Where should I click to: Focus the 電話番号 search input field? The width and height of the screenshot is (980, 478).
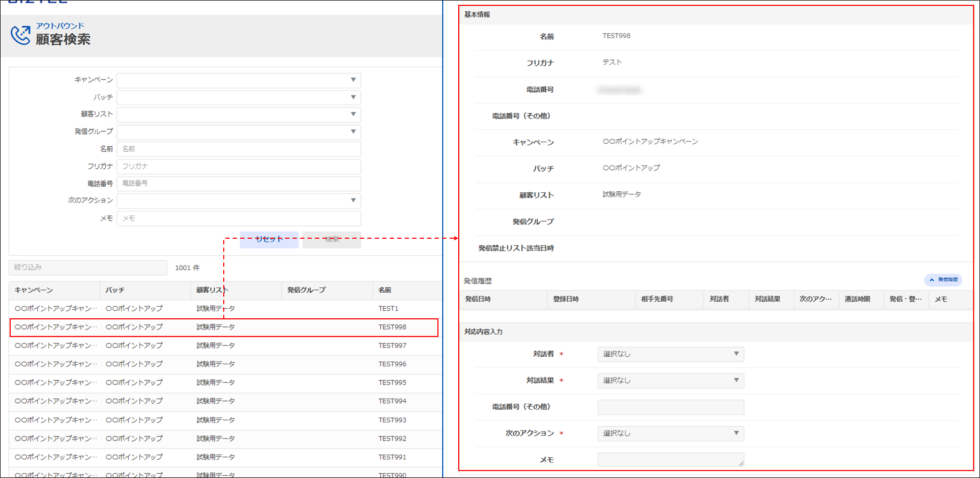(x=239, y=183)
